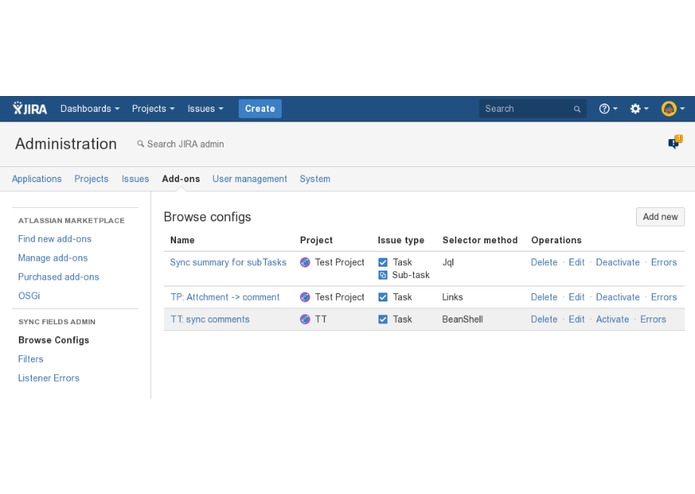View Errors for TT: sync comments
This screenshot has height=494, width=695.
point(653,319)
